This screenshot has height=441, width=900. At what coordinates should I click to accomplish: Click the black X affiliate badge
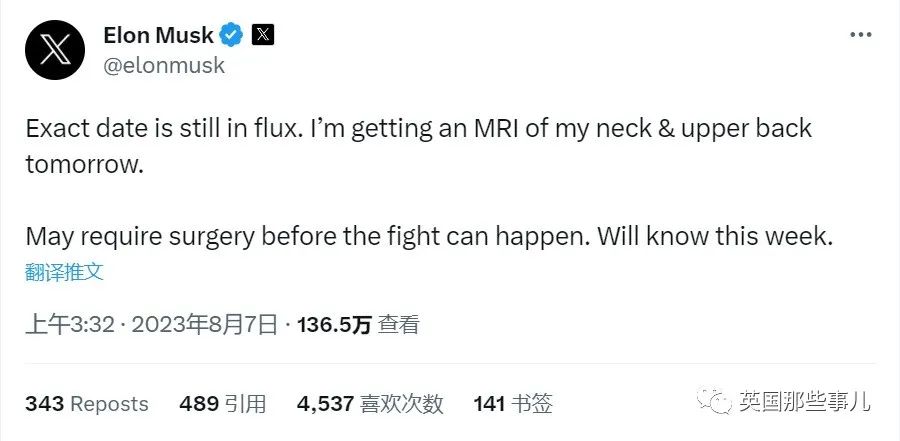263,36
